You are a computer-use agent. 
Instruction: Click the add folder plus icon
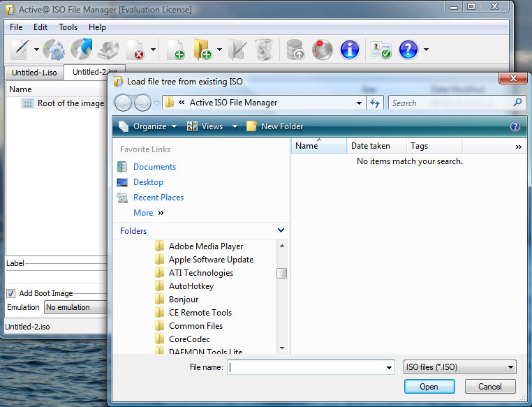pyautogui.click(x=202, y=50)
